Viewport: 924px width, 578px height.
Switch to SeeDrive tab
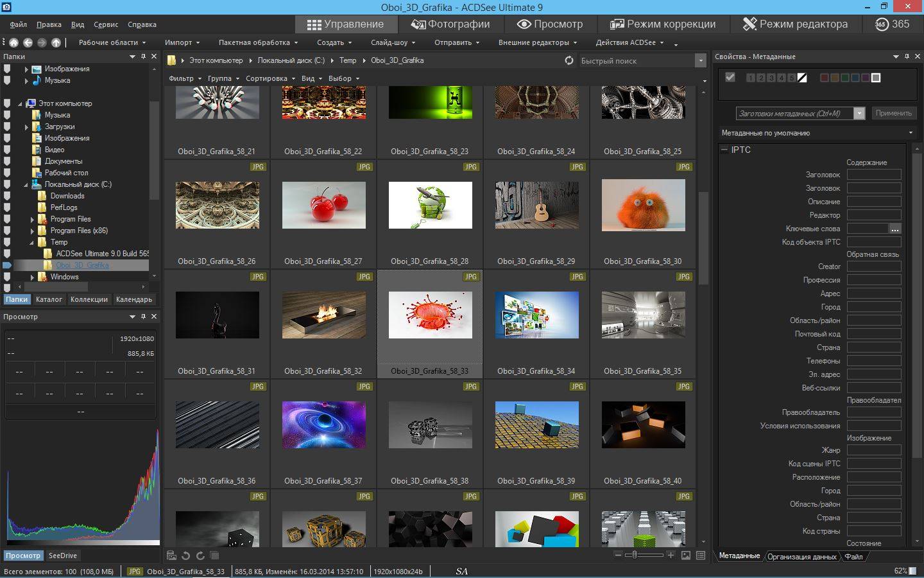pos(63,556)
